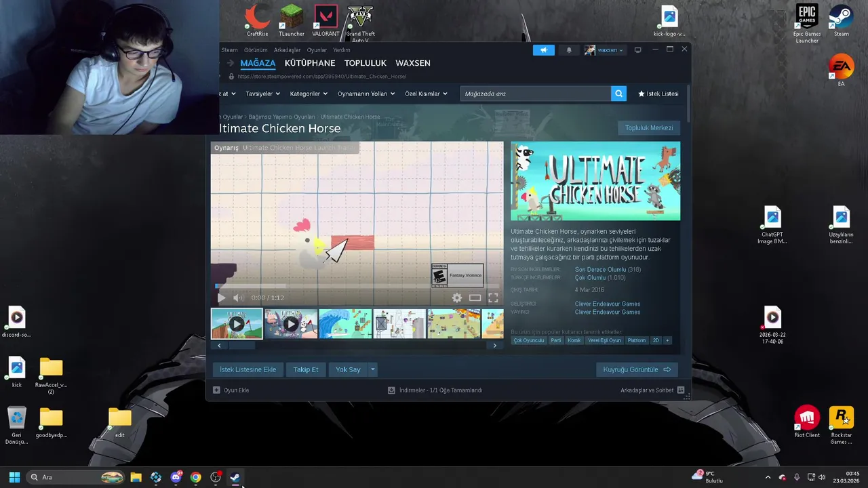Open Steam notifications bell
Image resolution: width=868 pixels, height=488 pixels.
point(569,50)
